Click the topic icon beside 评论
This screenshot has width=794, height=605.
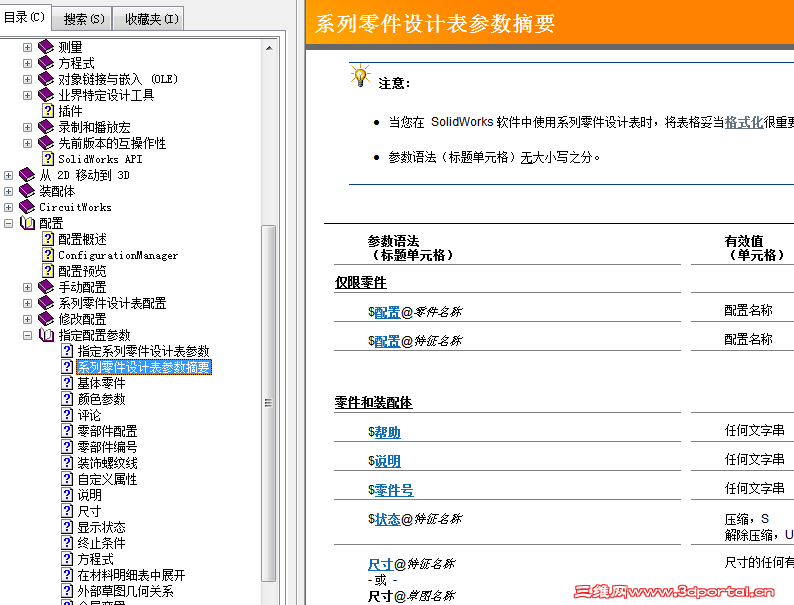pyautogui.click(x=67, y=415)
